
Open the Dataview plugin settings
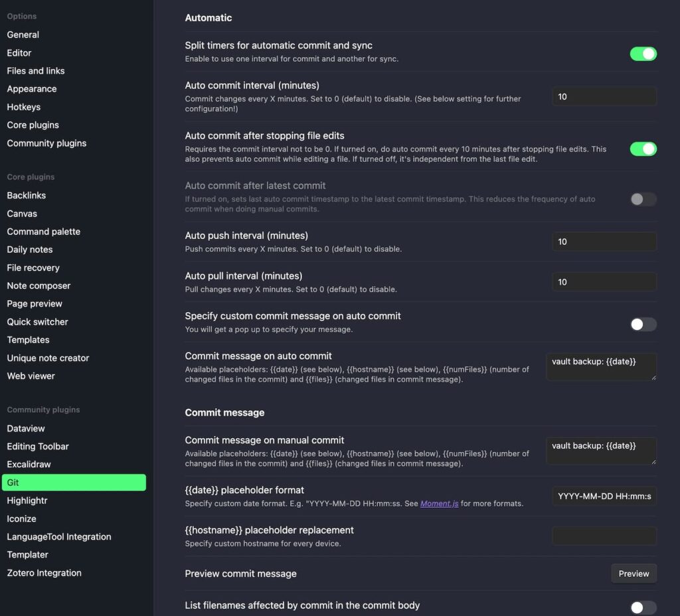[25, 428]
